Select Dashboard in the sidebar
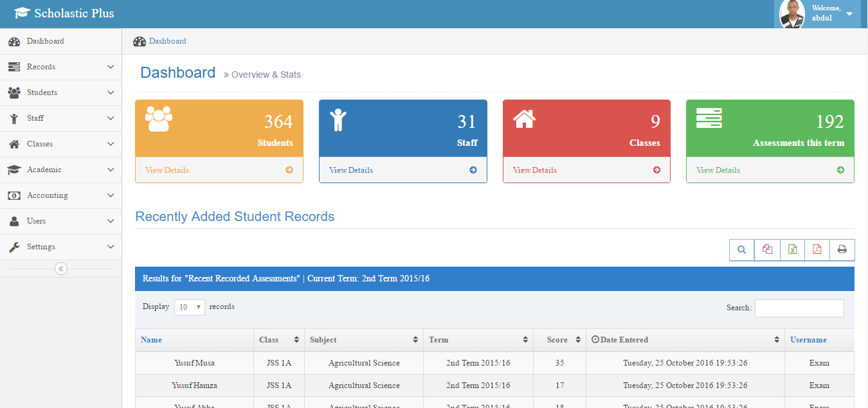 (45, 41)
